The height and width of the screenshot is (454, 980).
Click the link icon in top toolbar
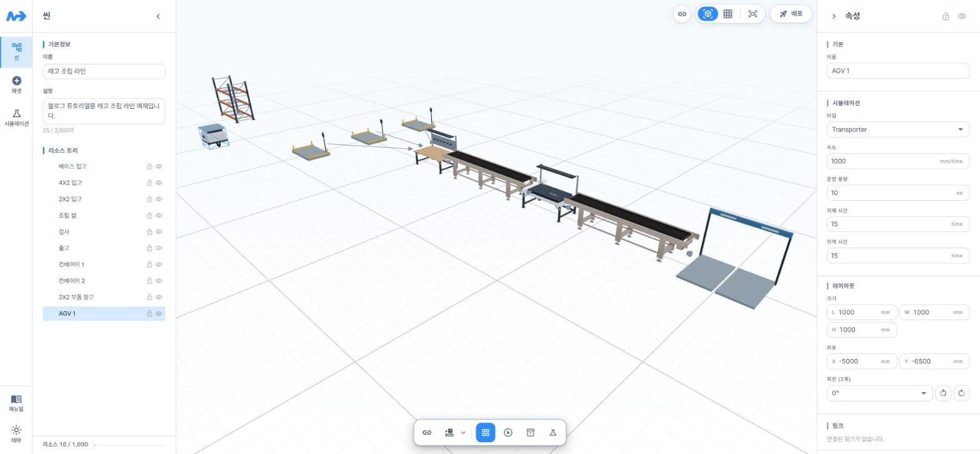tap(682, 14)
